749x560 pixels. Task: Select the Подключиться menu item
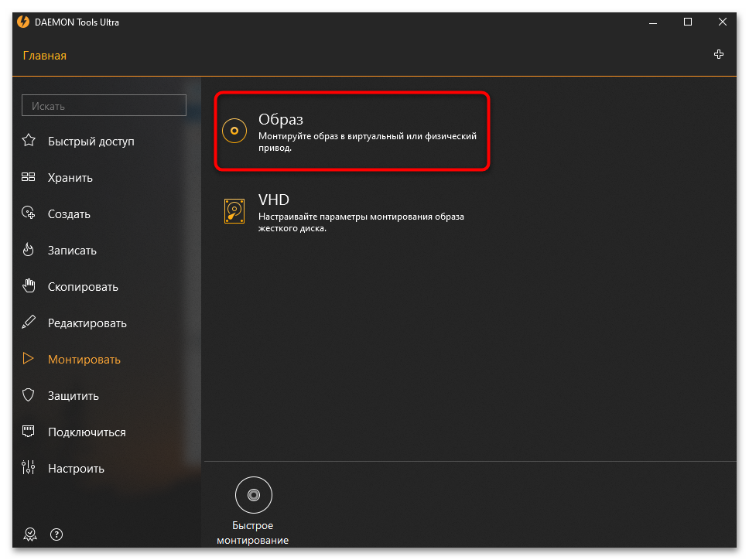tap(87, 432)
